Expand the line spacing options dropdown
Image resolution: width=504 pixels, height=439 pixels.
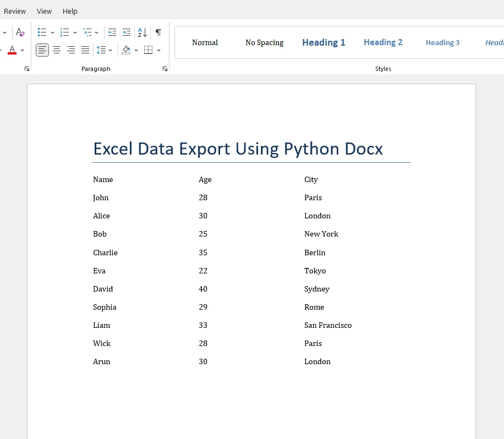(111, 50)
